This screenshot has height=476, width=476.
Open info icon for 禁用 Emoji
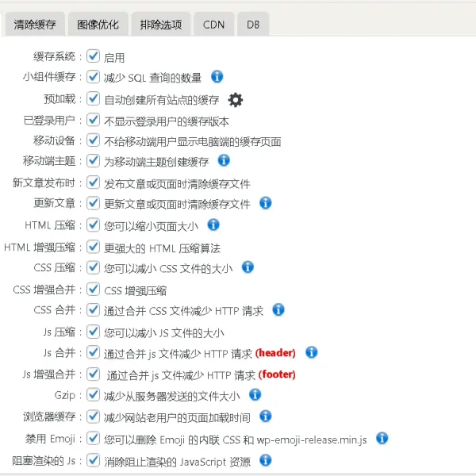tap(382, 438)
